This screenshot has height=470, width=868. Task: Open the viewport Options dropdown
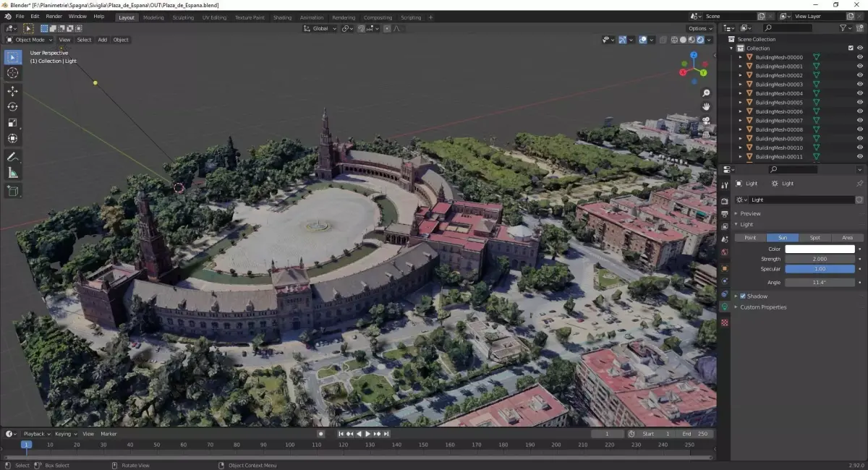[700, 28]
